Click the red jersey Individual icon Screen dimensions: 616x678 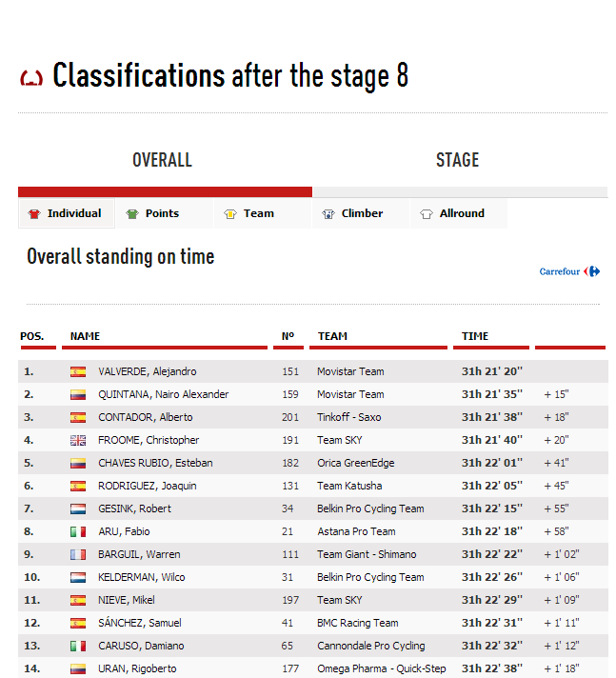point(35,214)
